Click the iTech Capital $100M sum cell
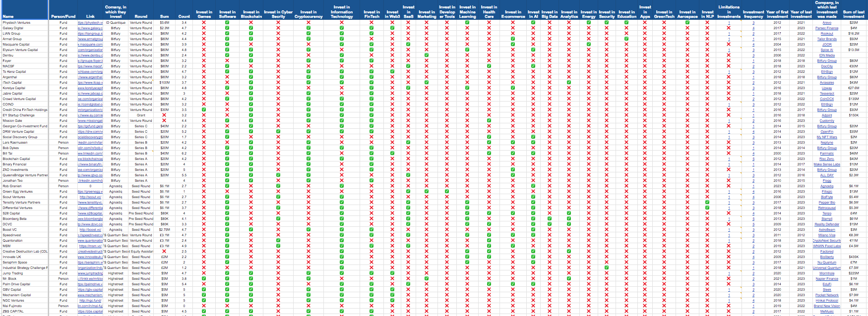The image size is (868, 316). [164, 83]
